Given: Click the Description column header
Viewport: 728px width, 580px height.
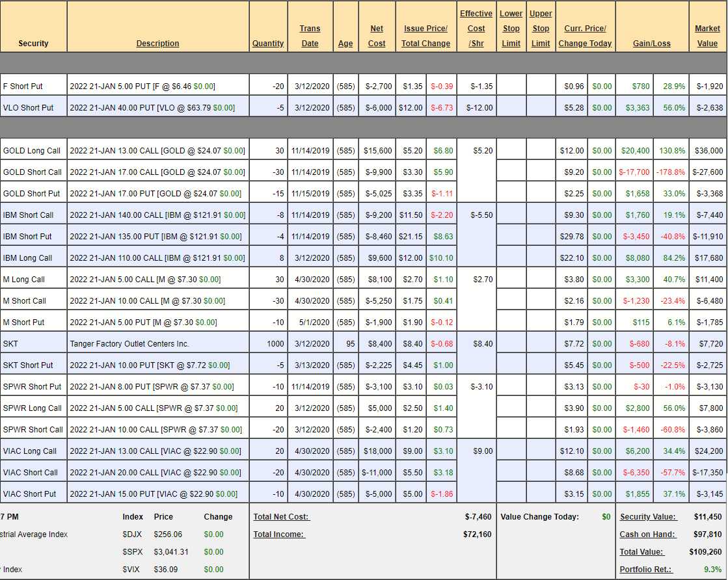Looking at the screenshot, I should [157, 44].
